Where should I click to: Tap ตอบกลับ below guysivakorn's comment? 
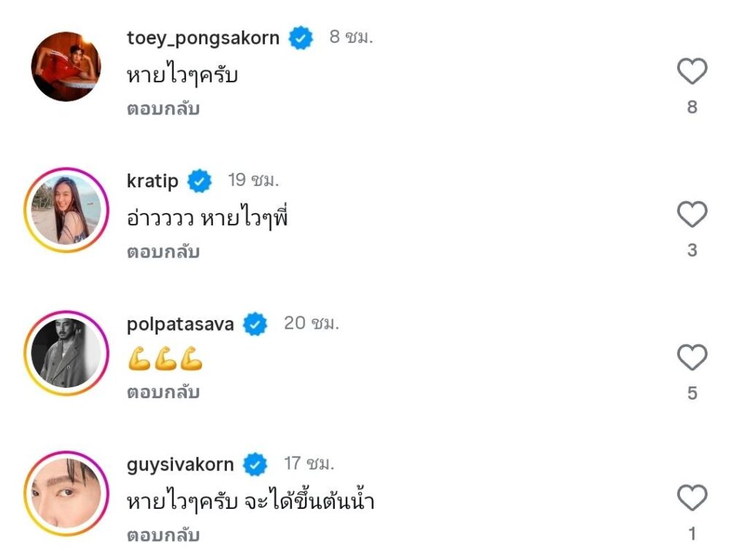(163, 535)
